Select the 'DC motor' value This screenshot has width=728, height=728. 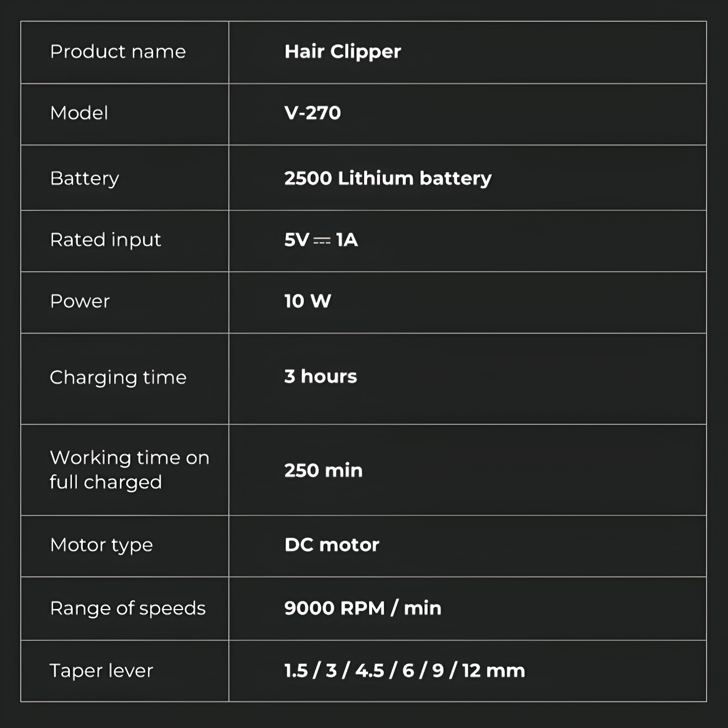[x=332, y=545]
